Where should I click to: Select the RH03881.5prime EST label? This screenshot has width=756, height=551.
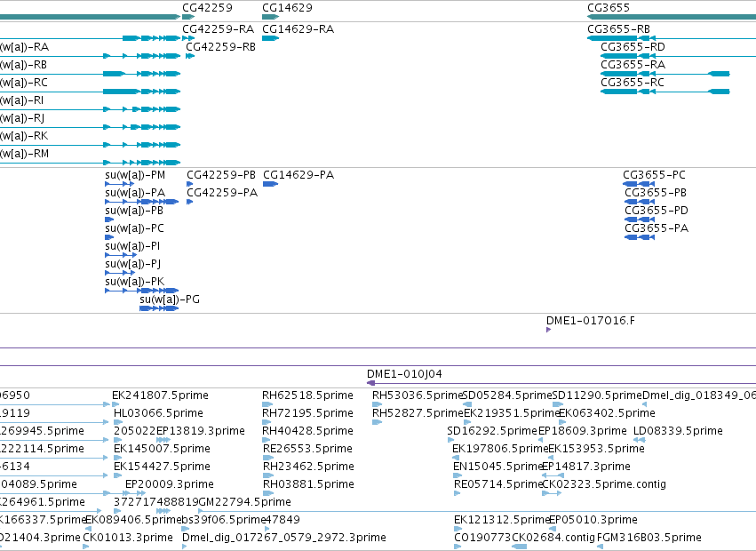point(308,484)
